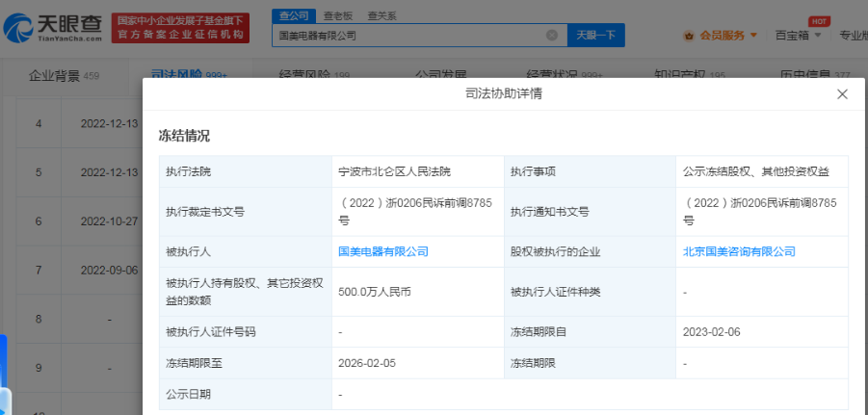The image size is (868, 415).
Task: Click the 被执行人证件种类 label
Action: (555, 292)
